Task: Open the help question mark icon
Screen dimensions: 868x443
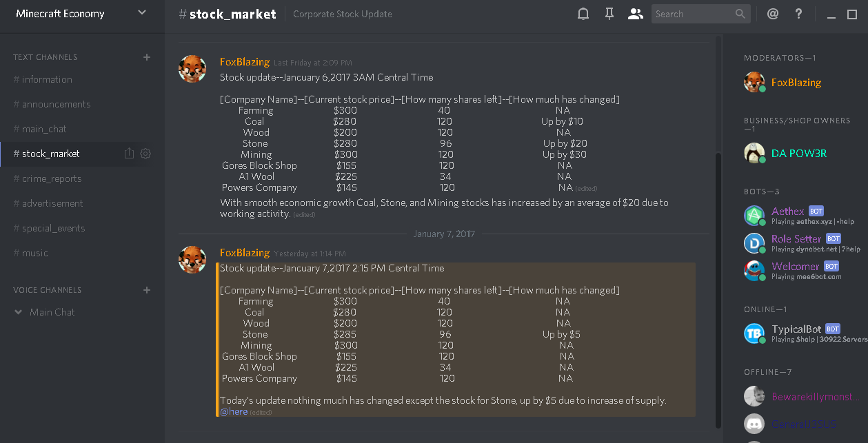Action: click(798, 14)
